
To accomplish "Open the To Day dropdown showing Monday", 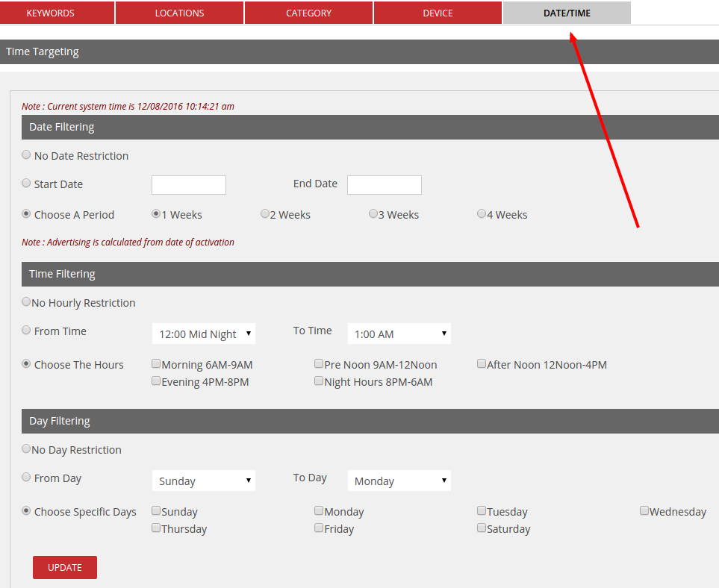I will tap(399, 481).
